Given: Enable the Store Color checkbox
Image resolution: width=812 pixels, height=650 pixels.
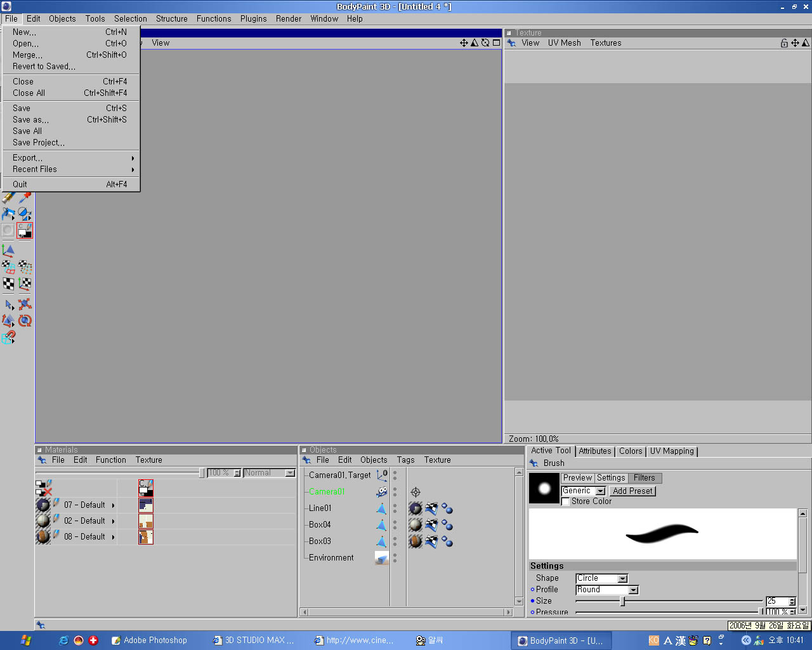Looking at the screenshot, I should [x=566, y=501].
